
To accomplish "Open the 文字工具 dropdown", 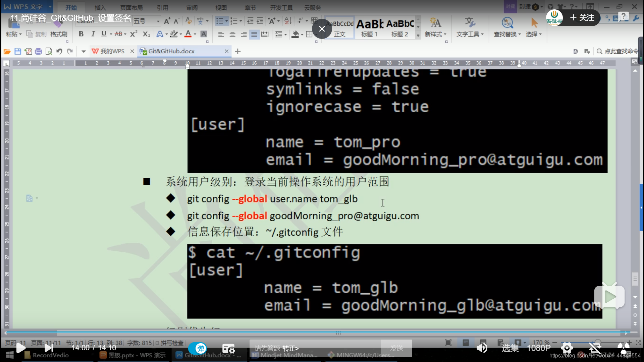I will tap(470, 34).
